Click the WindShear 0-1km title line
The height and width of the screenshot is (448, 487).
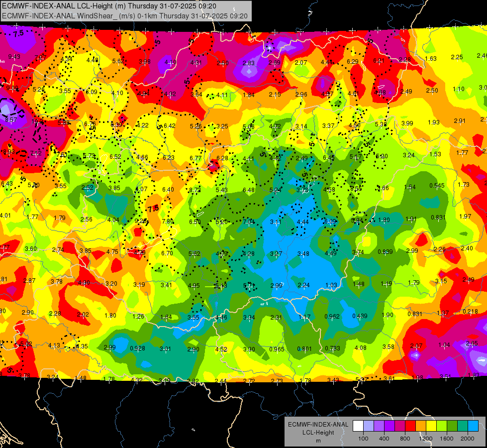pos(124,16)
